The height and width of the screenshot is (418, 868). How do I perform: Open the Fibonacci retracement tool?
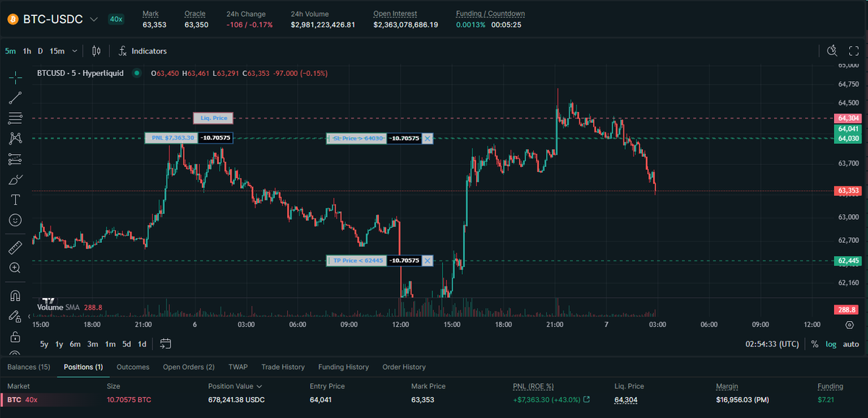[15, 117]
